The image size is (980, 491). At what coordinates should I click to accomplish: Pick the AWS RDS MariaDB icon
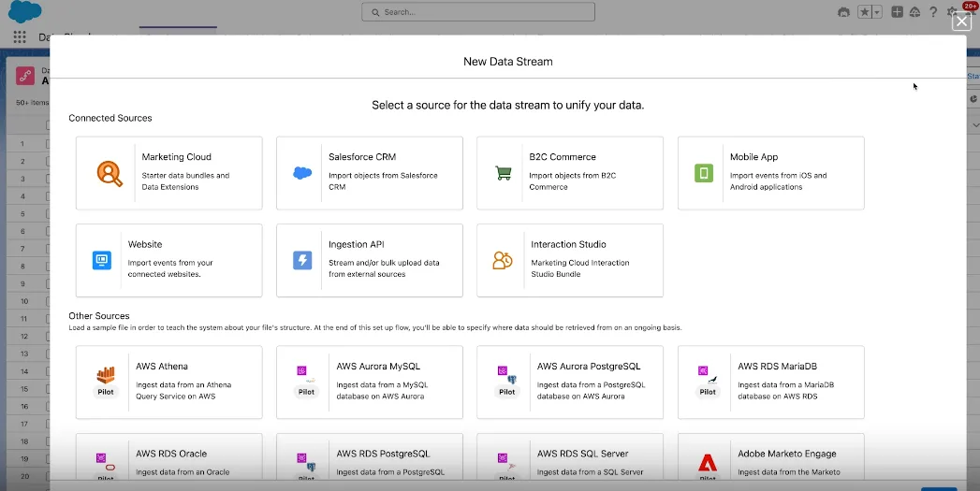click(x=708, y=374)
